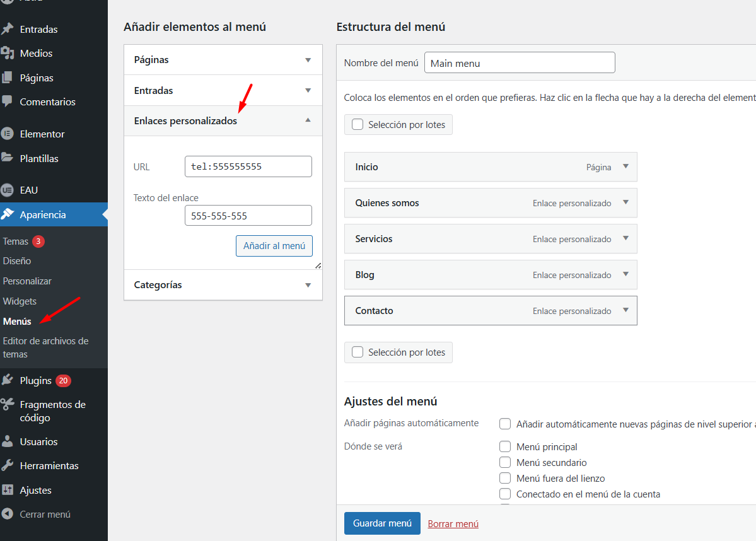Click the Borrar menú link

(453, 523)
